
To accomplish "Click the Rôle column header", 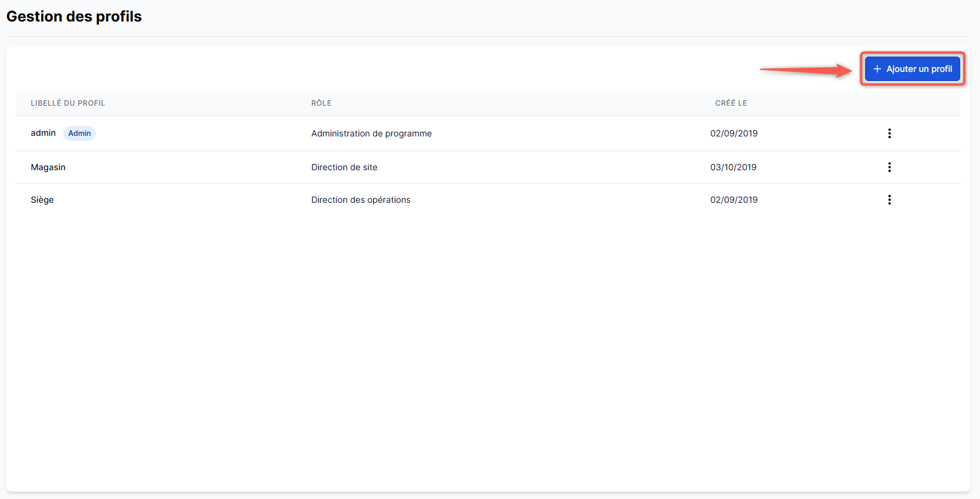I will click(321, 103).
